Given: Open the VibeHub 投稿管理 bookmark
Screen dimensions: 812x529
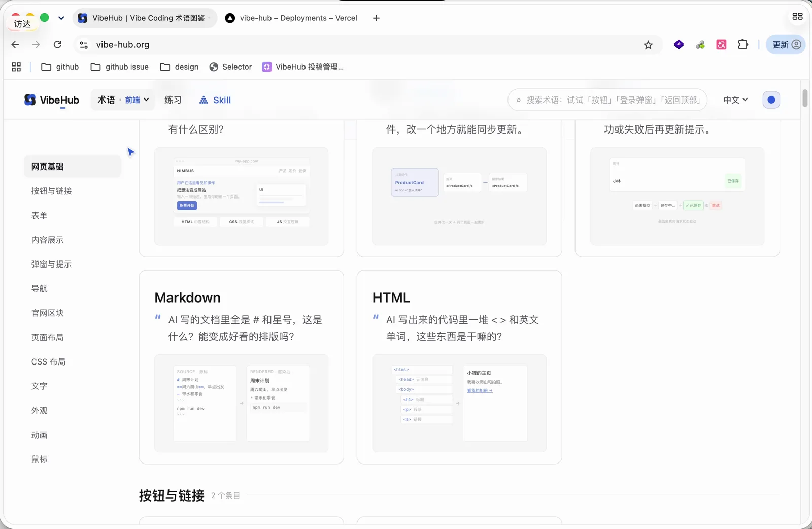Looking at the screenshot, I should pyautogui.click(x=303, y=67).
